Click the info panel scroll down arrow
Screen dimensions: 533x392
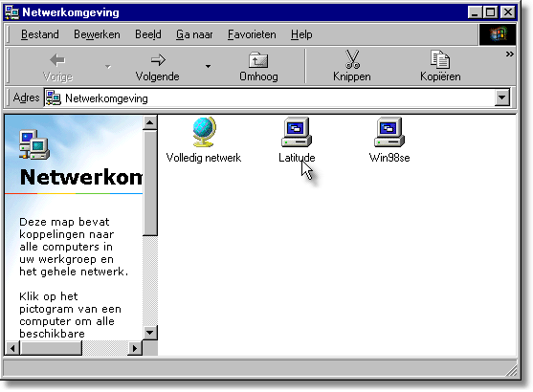[x=150, y=333]
